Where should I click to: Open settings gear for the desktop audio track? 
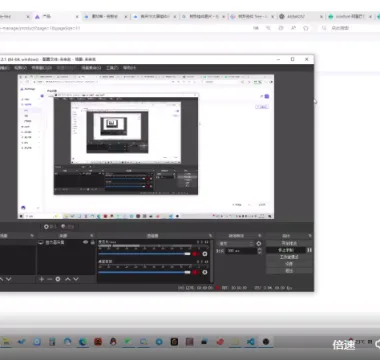click(205, 254)
